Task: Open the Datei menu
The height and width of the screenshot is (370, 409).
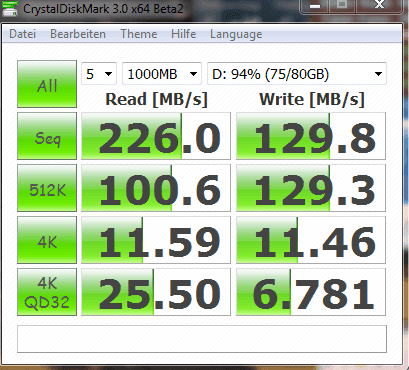Action: (22, 34)
